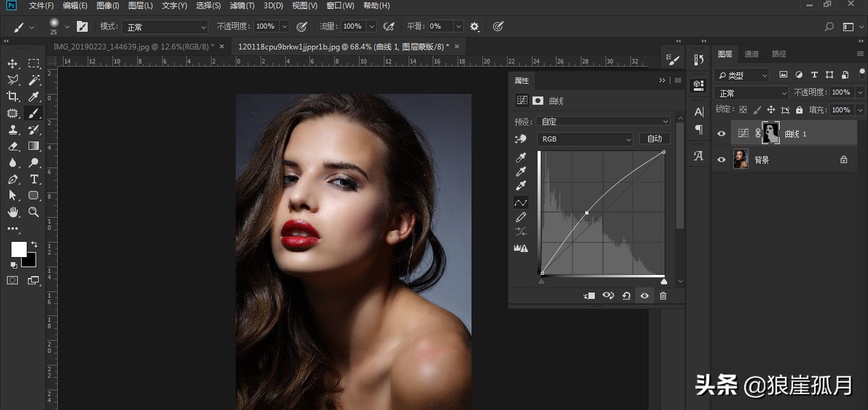This screenshot has height=410, width=868.
Task: Open the brush 模式 dropdown
Action: point(165,27)
